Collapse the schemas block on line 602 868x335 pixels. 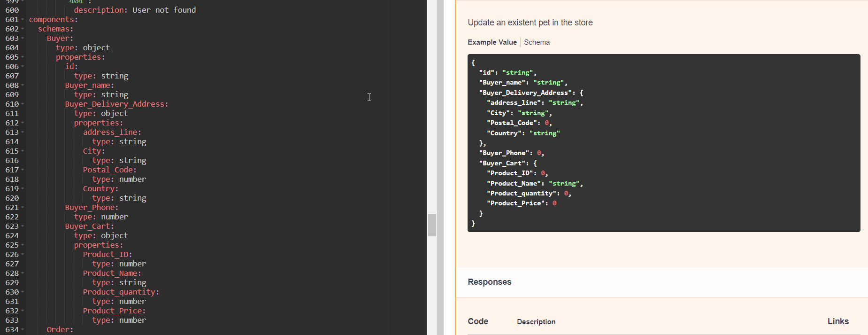click(23, 29)
